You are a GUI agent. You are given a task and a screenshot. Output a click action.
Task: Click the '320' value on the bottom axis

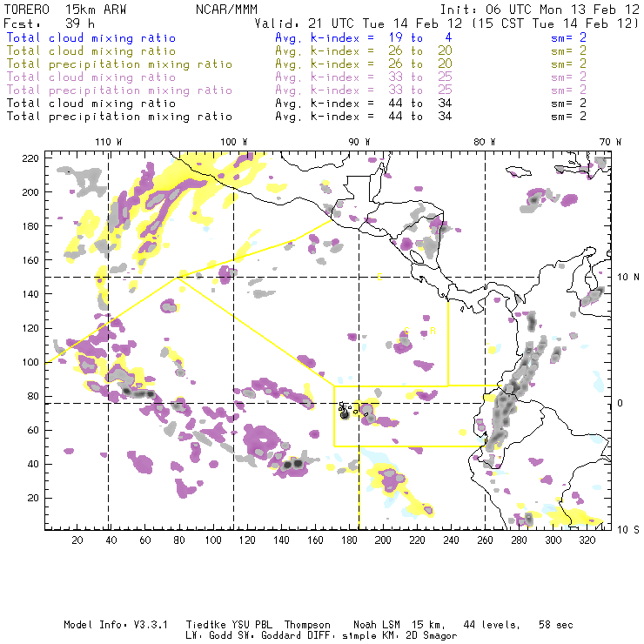(587, 540)
